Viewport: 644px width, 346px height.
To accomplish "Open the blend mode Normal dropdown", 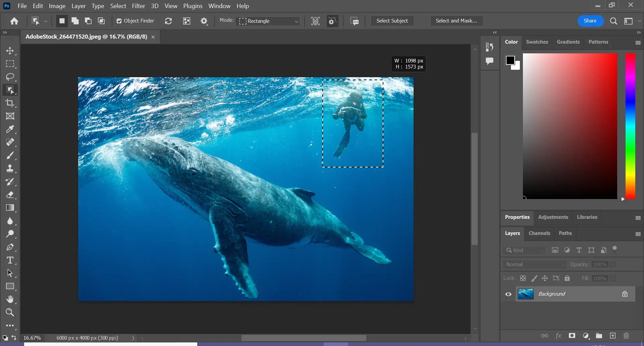I will pos(534,264).
